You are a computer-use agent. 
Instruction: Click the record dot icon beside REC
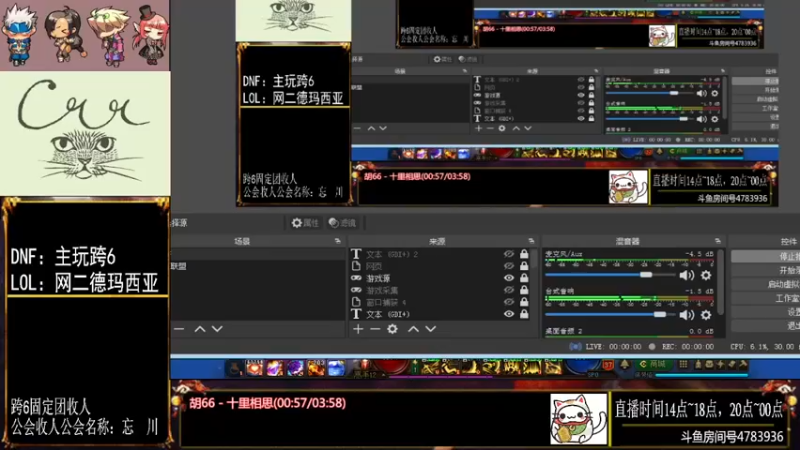point(652,346)
